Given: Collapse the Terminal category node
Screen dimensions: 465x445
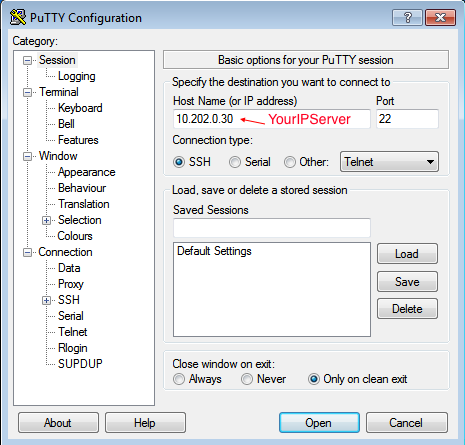Looking at the screenshot, I should (x=27, y=92).
